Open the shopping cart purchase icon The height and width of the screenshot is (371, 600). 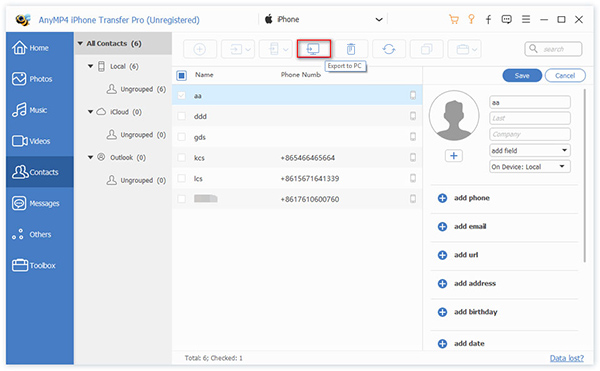[454, 20]
